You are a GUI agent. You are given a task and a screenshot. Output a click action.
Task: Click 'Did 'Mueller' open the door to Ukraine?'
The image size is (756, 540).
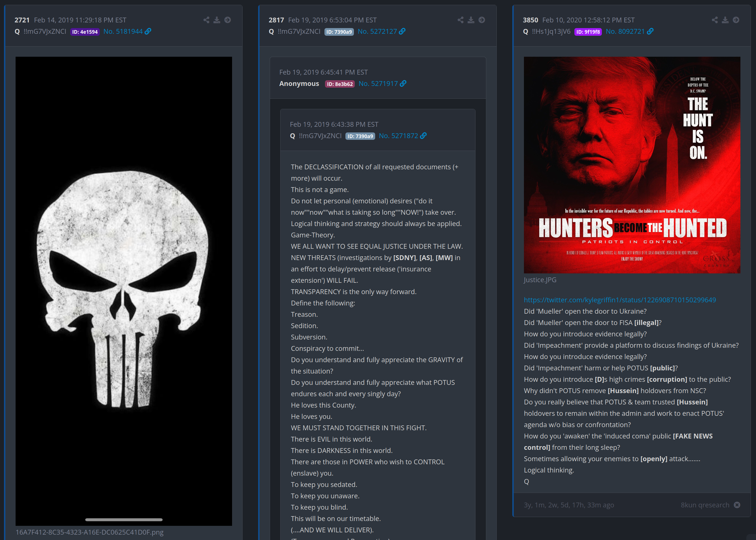(585, 311)
